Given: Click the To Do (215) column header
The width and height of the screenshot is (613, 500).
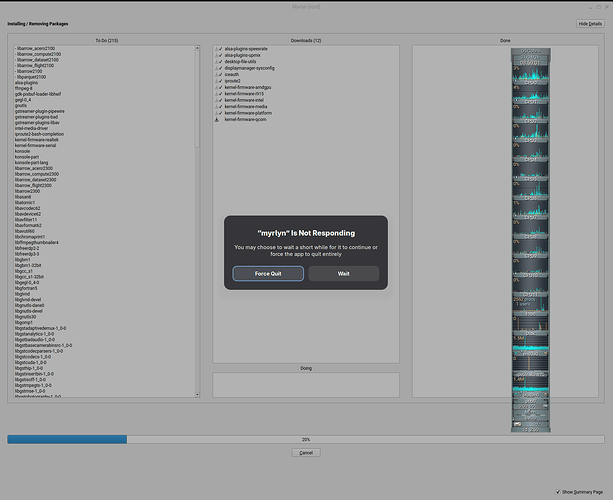Looking at the screenshot, I should [107, 41].
